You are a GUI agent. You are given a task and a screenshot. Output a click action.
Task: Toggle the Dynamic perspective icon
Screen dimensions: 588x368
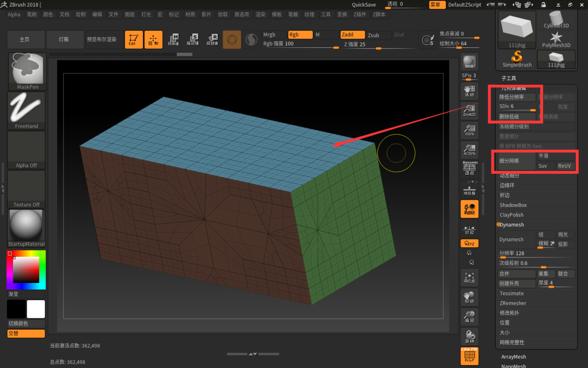(470, 168)
